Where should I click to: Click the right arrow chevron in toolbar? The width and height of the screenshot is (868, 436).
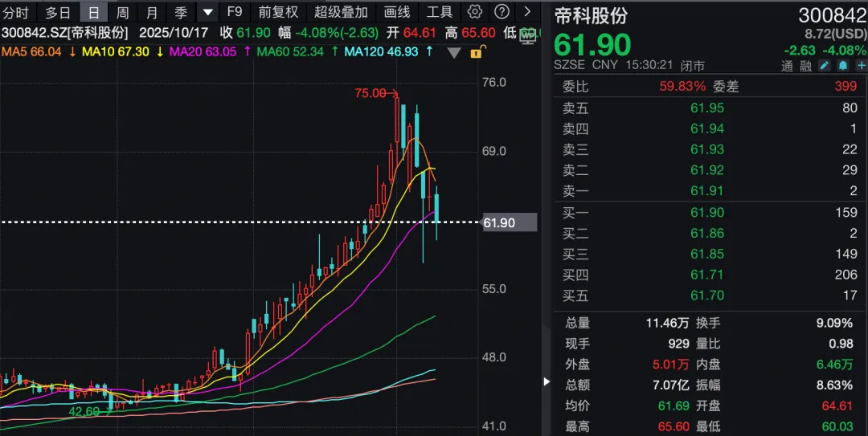[527, 12]
